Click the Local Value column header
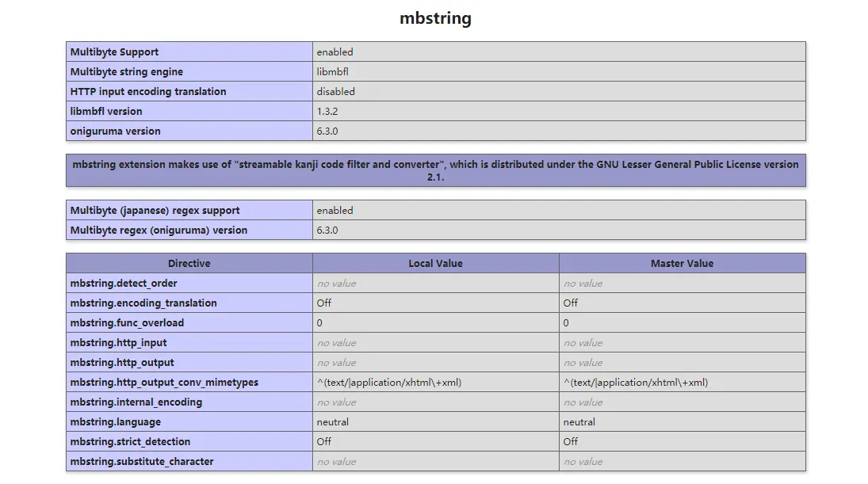 (436, 263)
